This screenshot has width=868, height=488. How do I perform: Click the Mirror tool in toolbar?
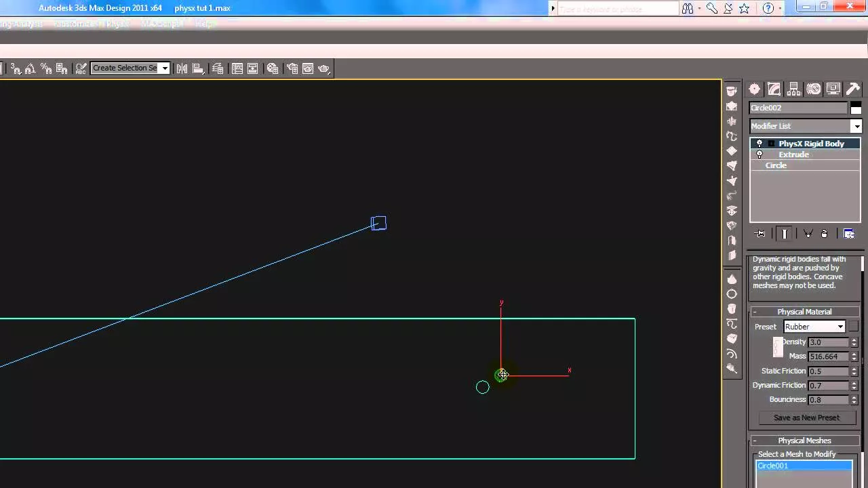(x=182, y=68)
